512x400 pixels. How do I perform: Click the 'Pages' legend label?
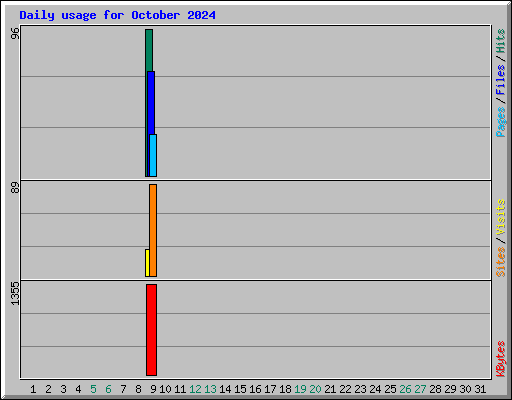[x=500, y=122]
